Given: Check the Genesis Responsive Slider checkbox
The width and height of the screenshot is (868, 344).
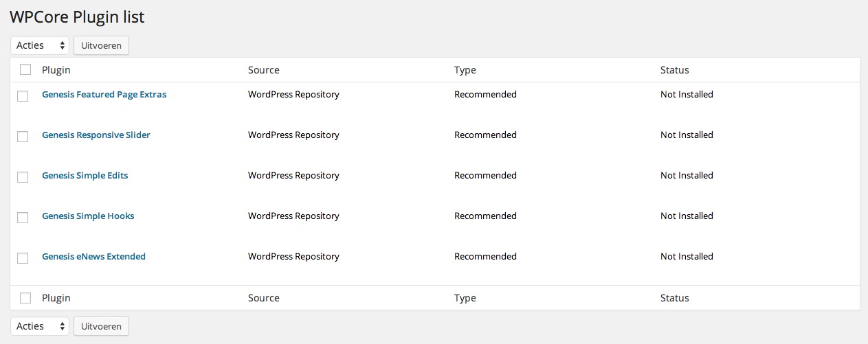Looking at the screenshot, I should coord(23,137).
